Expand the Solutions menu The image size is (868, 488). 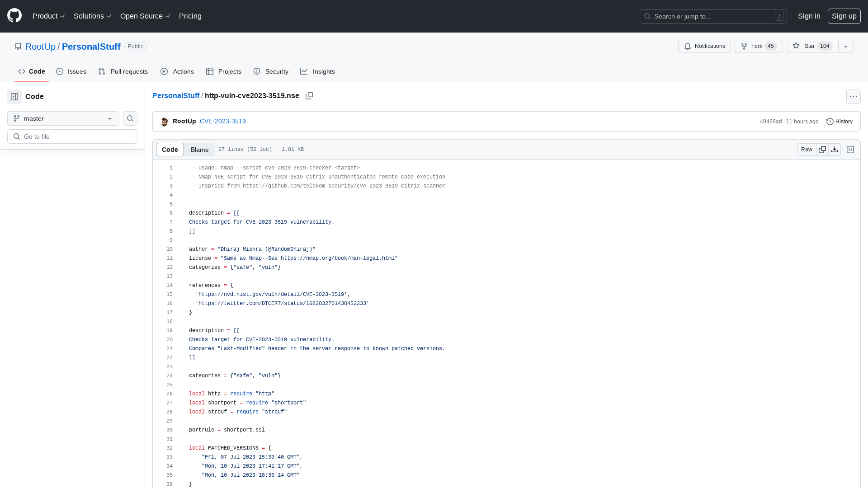(93, 16)
